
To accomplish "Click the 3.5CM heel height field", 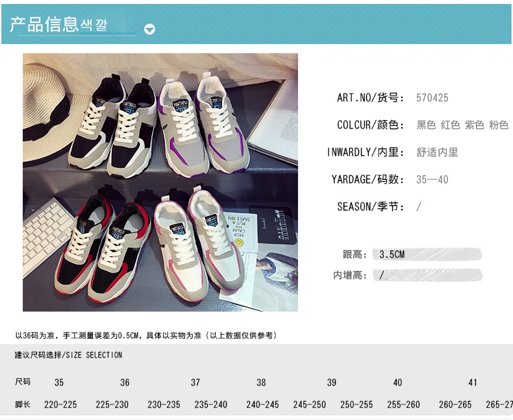I will pyautogui.click(x=427, y=254).
